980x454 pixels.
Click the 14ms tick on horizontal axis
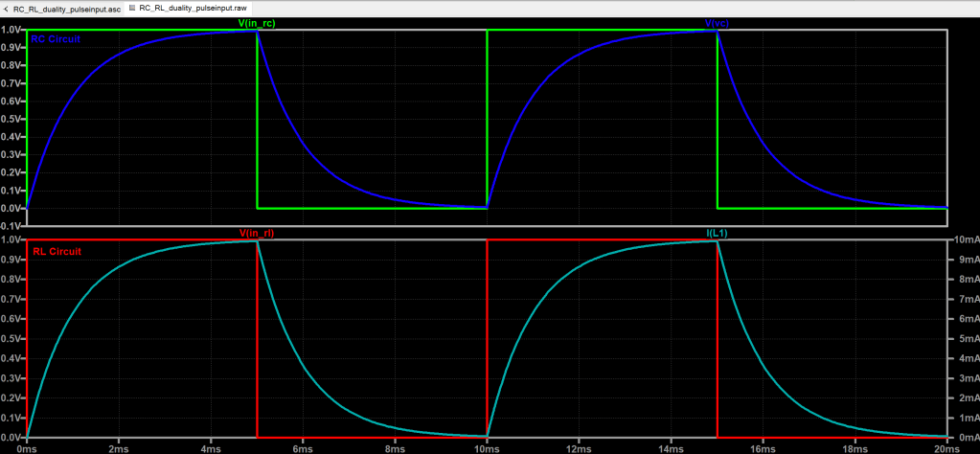click(x=671, y=446)
